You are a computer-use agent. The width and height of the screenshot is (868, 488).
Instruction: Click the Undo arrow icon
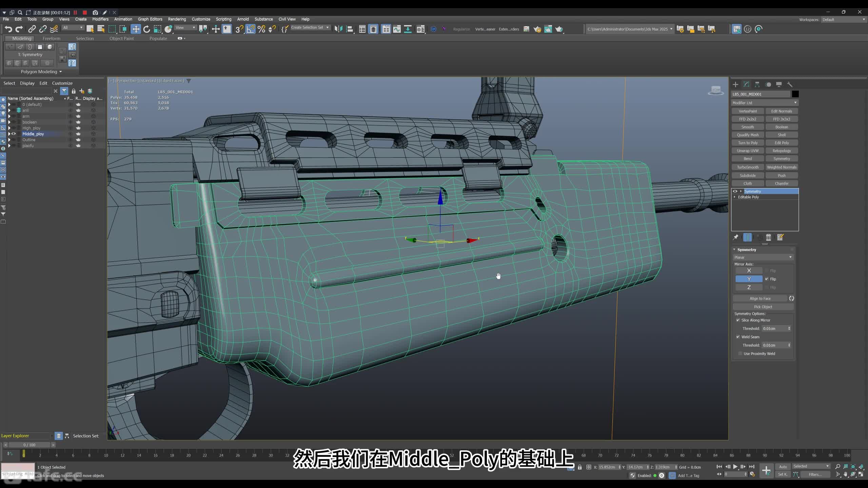pyautogui.click(x=8, y=29)
